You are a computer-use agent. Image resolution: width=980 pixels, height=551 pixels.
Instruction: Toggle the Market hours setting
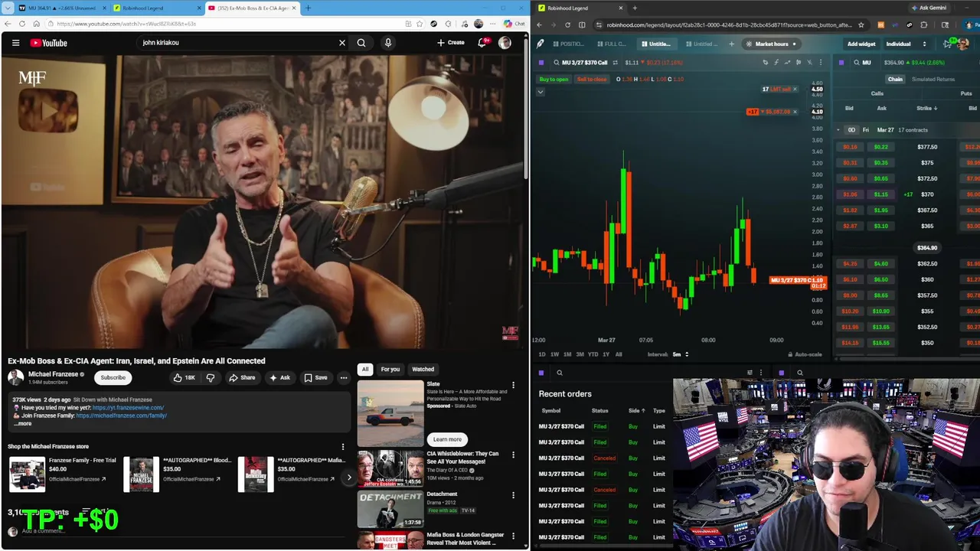coord(771,44)
